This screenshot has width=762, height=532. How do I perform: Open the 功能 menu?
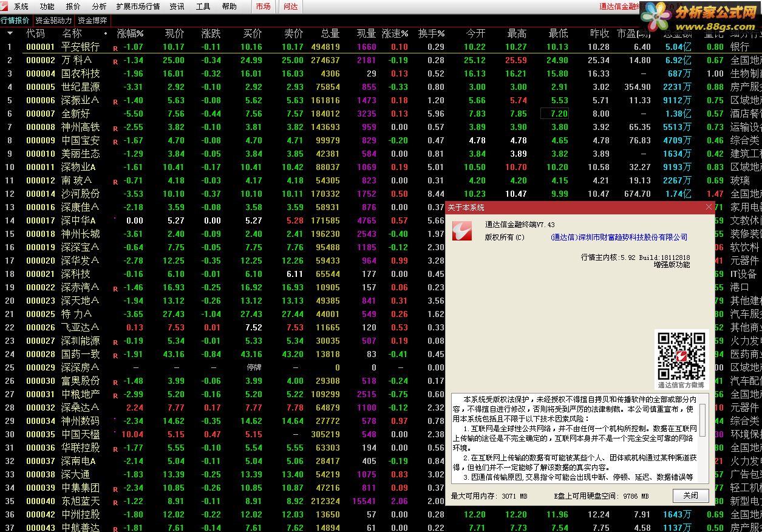point(47,7)
